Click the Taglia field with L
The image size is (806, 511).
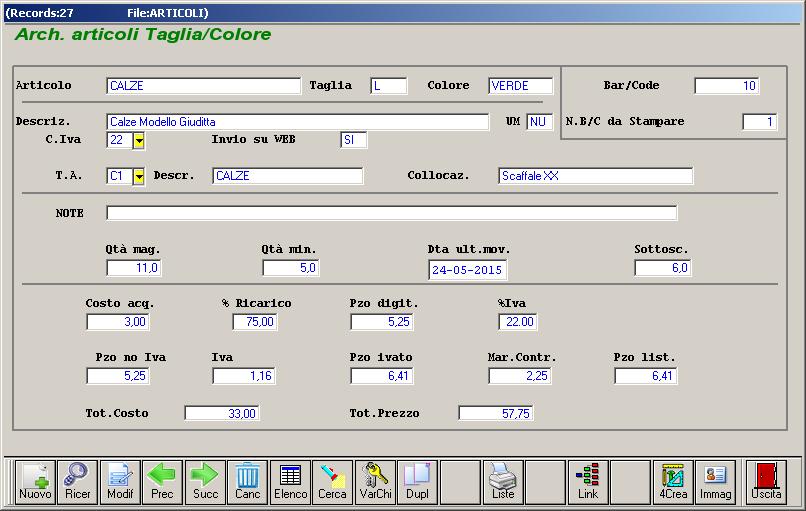(389, 86)
